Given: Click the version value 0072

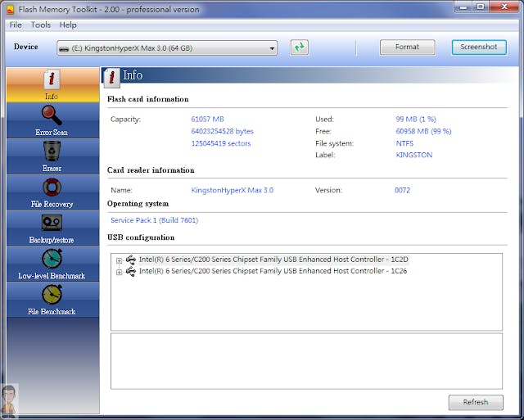Looking at the screenshot, I should pos(402,190).
